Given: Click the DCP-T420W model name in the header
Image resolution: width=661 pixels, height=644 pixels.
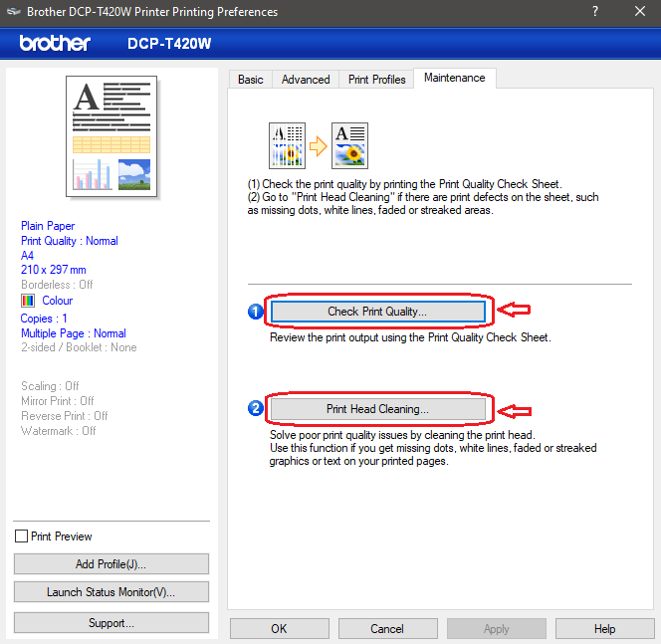Looking at the screenshot, I should click(169, 43).
